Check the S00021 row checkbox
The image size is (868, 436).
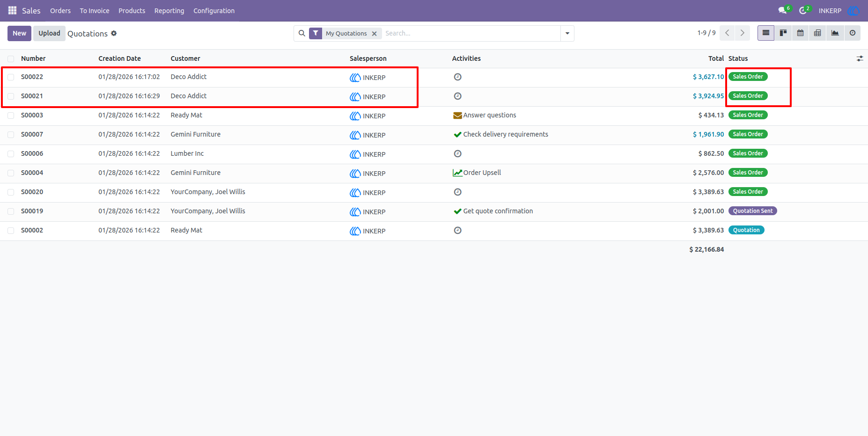point(11,96)
